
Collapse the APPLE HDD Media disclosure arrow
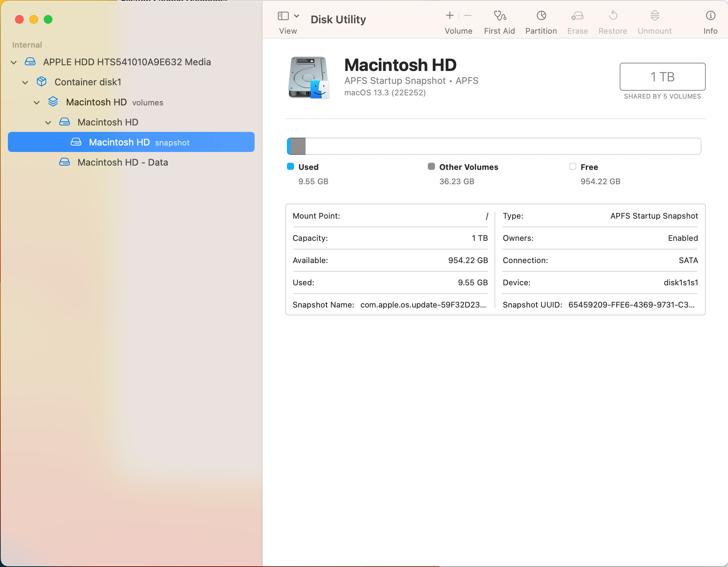point(14,62)
